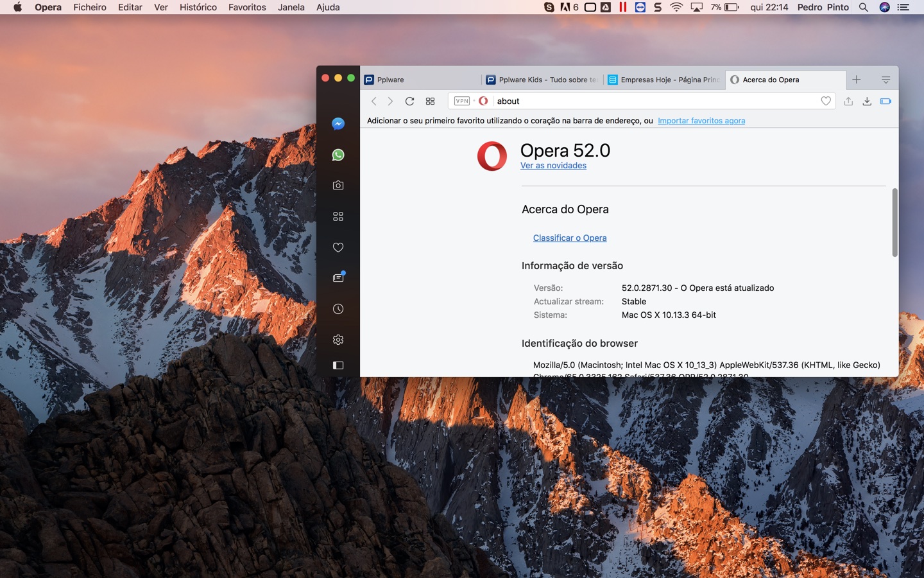Open the Opera badge menu in the address bar

pos(483,101)
